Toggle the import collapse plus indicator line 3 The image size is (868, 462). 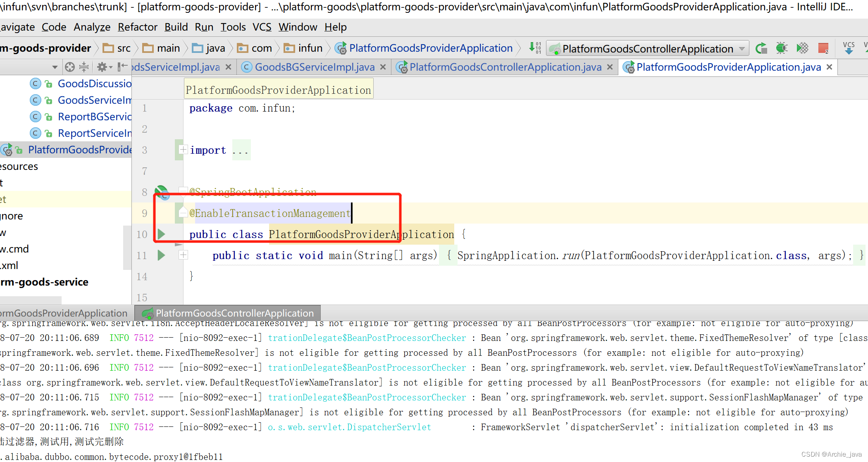pos(183,150)
